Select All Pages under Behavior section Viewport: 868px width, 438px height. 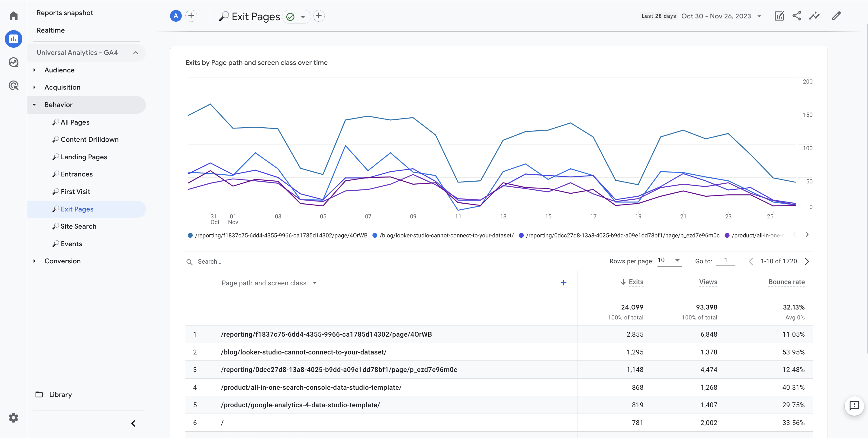pos(74,122)
